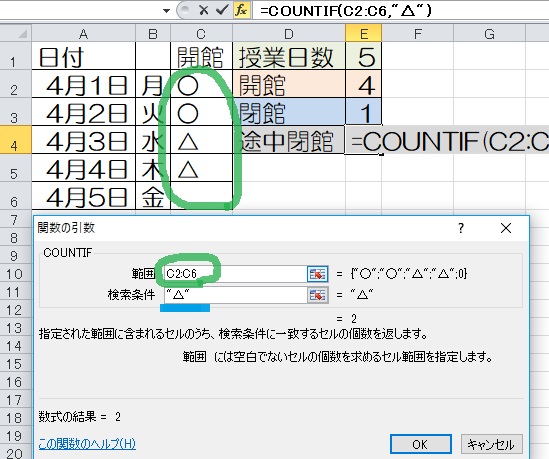549x459 pixels.
Task: Select row 6 header
Action: tap(15, 196)
